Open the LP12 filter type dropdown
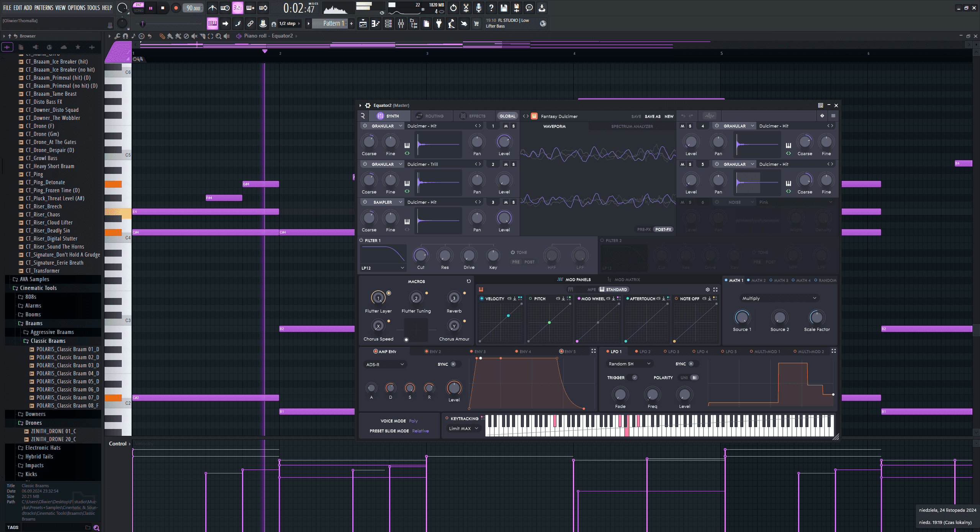 tap(383, 268)
